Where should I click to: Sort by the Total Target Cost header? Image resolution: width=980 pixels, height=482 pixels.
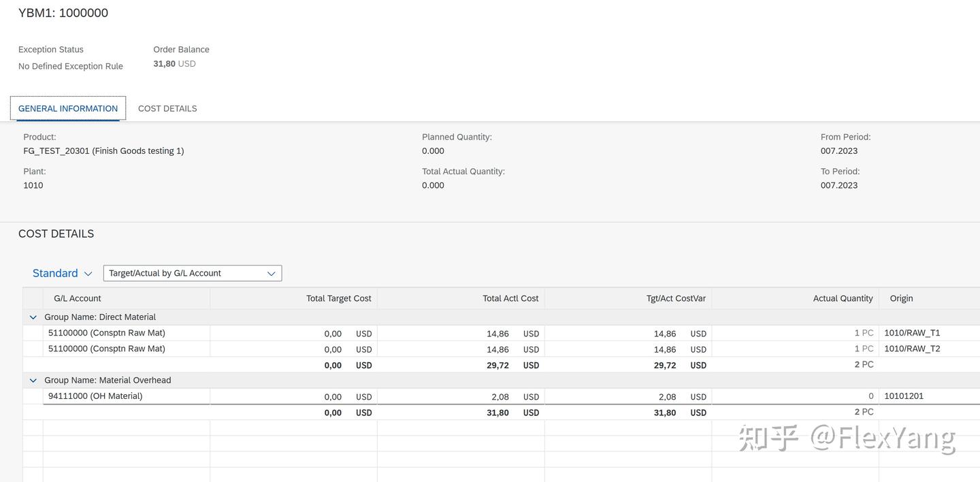(338, 298)
